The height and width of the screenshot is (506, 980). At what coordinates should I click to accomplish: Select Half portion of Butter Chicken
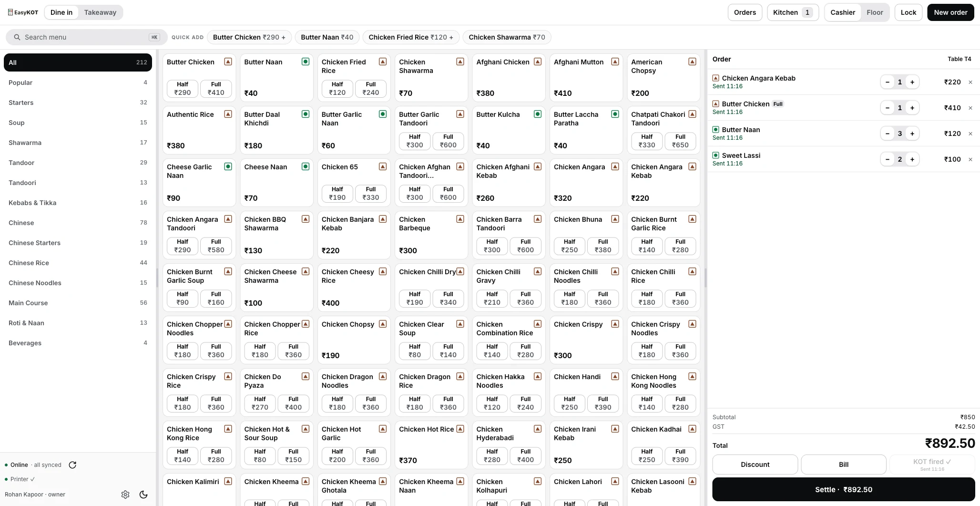tap(183, 88)
